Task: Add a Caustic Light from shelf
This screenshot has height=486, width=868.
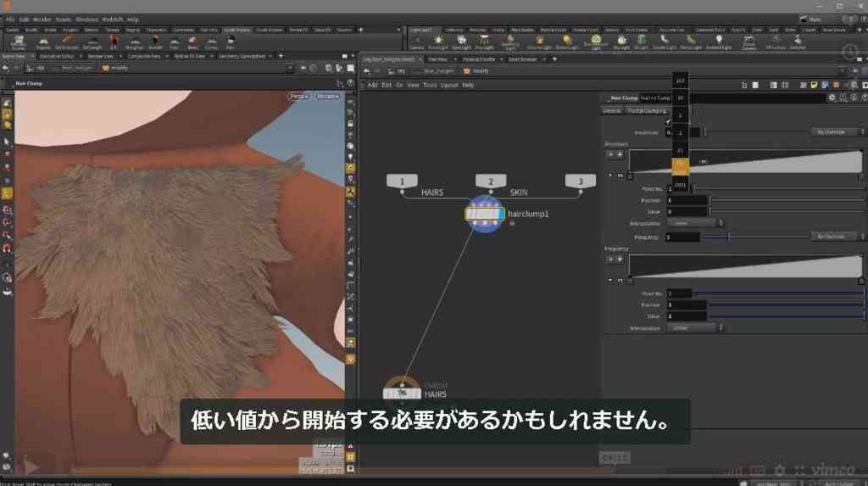Action: [x=665, y=42]
